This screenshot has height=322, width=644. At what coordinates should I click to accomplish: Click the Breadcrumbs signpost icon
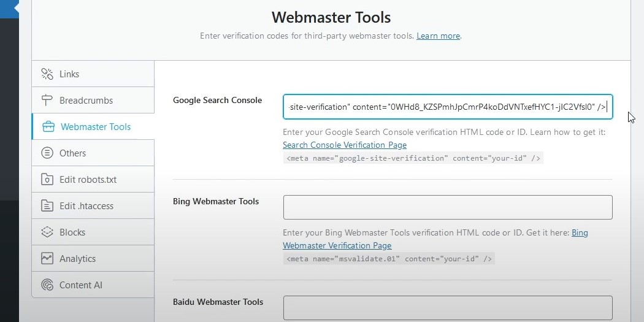47,100
